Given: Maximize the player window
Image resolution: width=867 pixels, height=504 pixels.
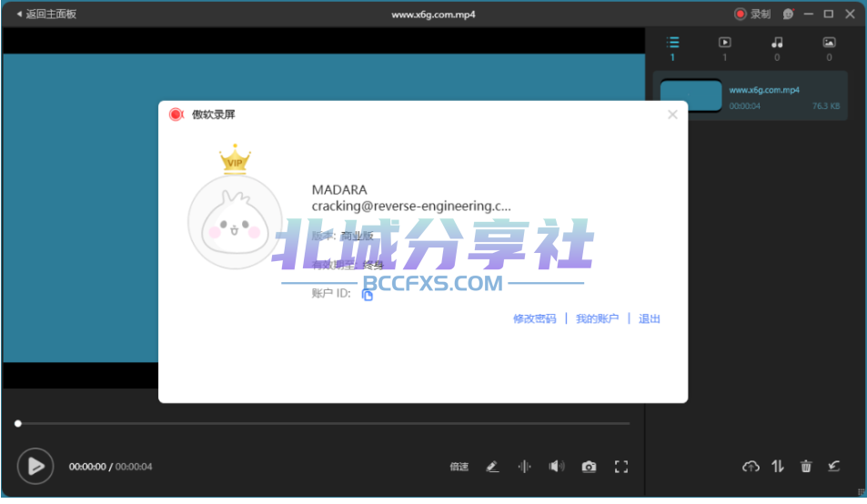Looking at the screenshot, I should (x=828, y=14).
